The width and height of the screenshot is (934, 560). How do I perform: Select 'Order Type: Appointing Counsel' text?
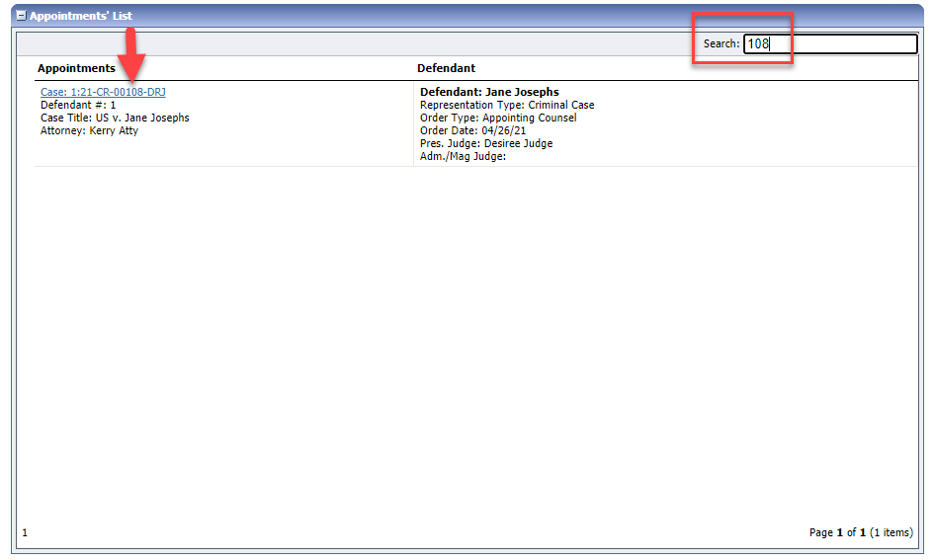click(x=498, y=118)
